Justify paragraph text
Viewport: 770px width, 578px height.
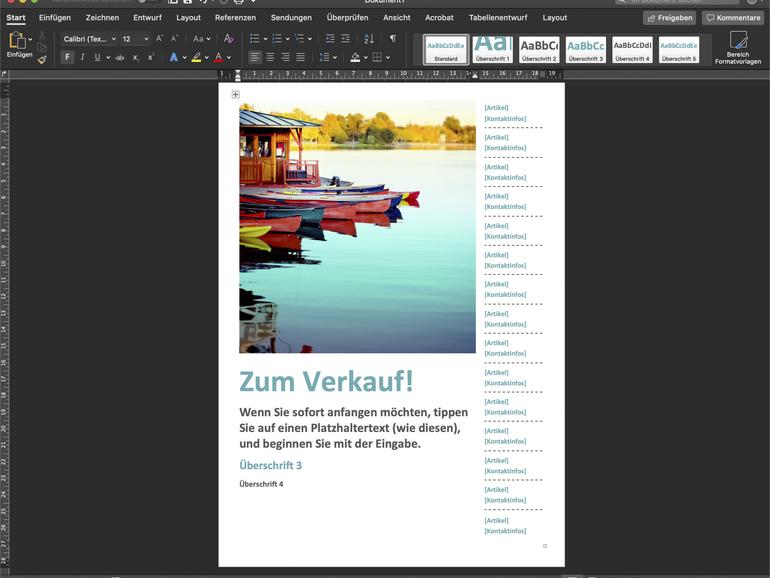click(301, 57)
